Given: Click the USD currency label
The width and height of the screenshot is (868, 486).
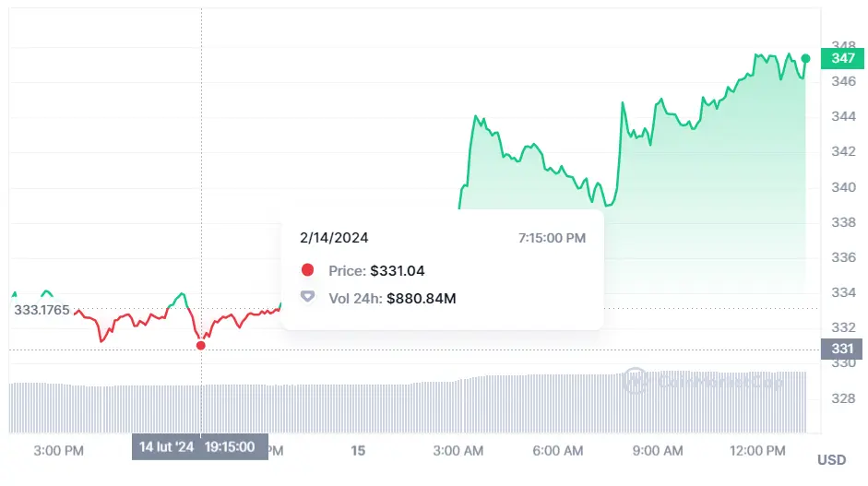Looking at the screenshot, I should [x=831, y=459].
